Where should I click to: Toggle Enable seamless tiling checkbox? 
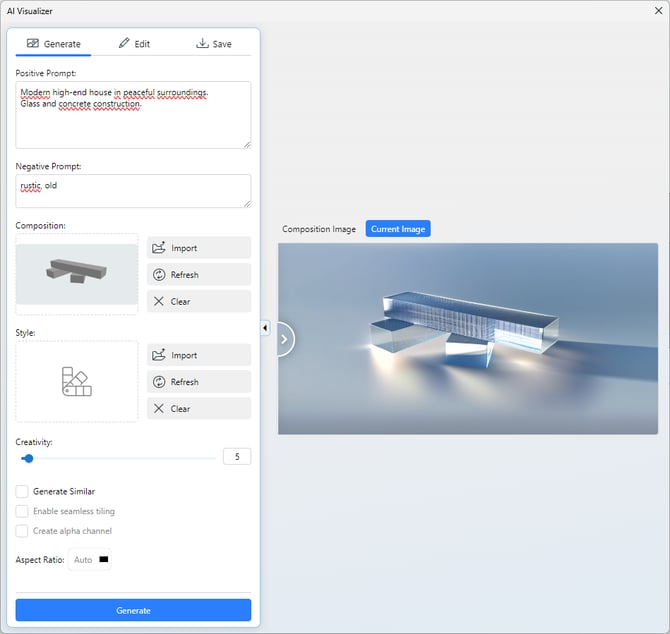point(22,511)
